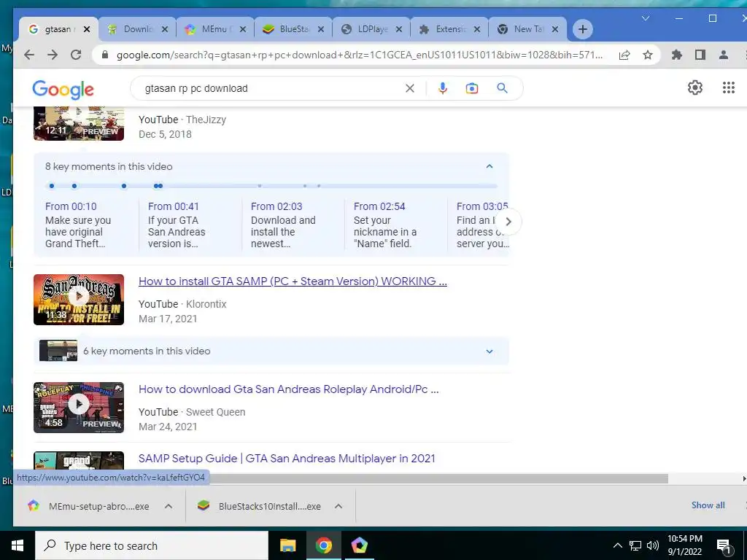Screen dimensions: 747x560
Task: Show next key moments with arrow
Action: [508, 222]
